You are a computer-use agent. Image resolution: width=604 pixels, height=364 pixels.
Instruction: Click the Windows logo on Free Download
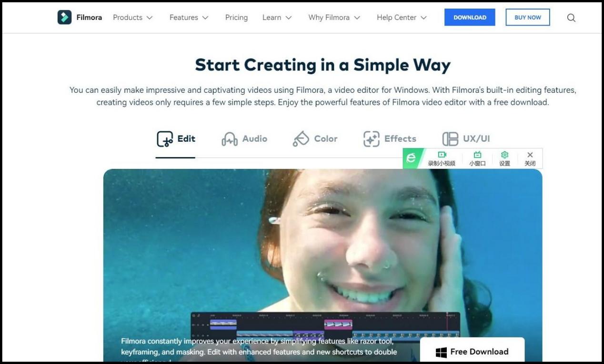click(x=441, y=352)
